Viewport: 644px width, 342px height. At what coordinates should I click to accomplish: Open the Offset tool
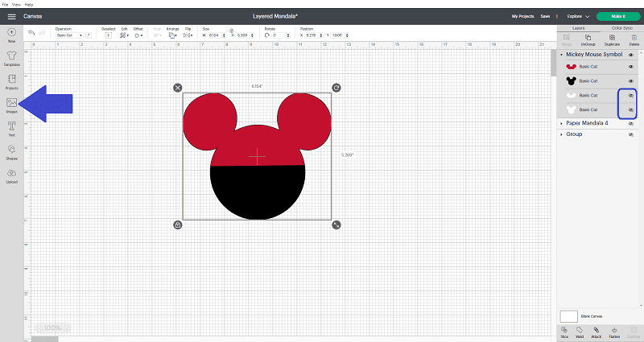pos(138,33)
